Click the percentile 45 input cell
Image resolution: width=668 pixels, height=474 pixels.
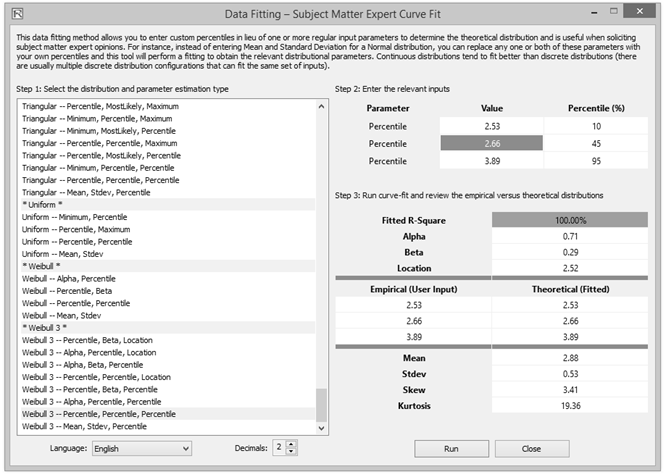596,144
